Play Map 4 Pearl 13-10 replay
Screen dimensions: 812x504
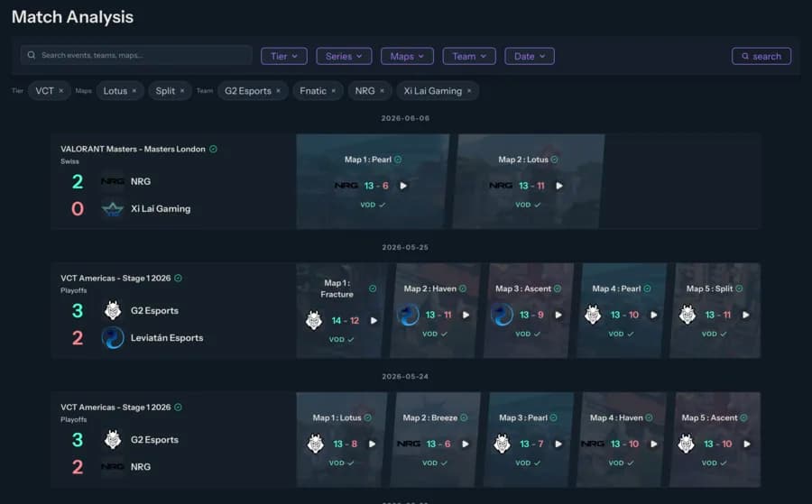654,316
